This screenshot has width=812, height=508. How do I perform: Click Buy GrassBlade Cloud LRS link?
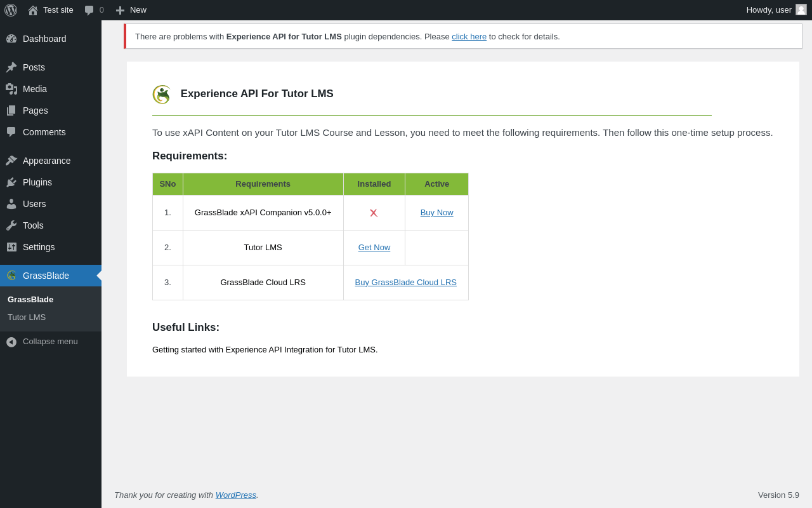click(406, 282)
